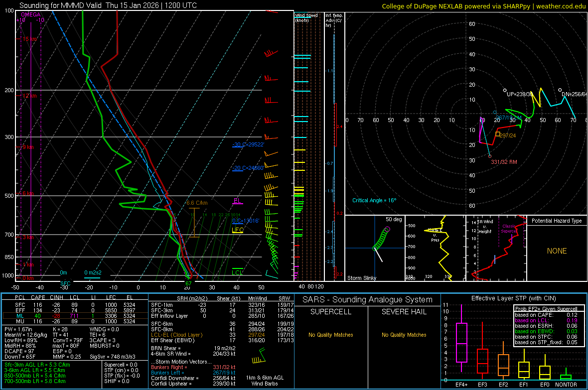Viewport: 588px width, 390px height.
Task: Click the 9 km height marker
Action: [28, 147]
